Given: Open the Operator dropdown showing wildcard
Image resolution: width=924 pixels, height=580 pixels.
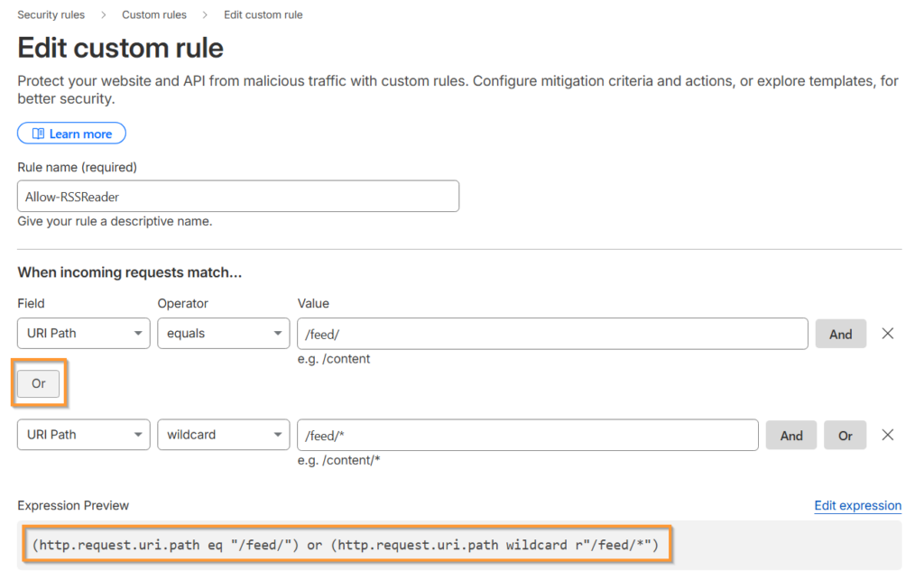Looking at the screenshot, I should 223,435.
